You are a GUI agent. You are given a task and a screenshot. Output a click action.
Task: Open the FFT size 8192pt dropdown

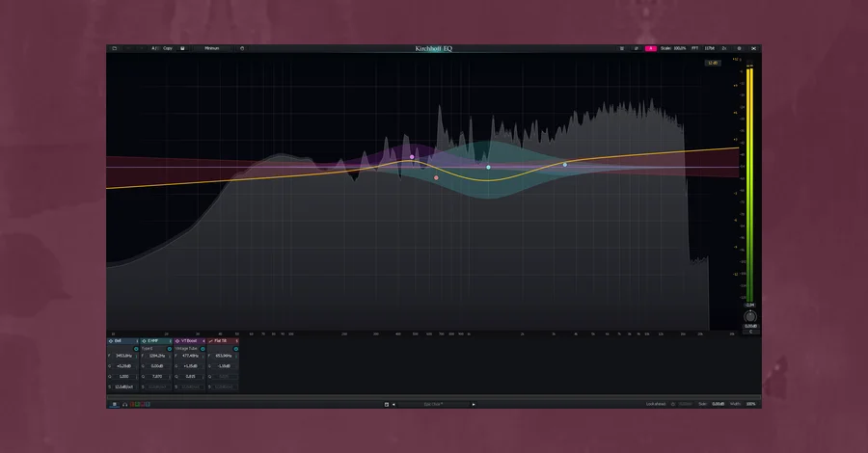pos(710,48)
